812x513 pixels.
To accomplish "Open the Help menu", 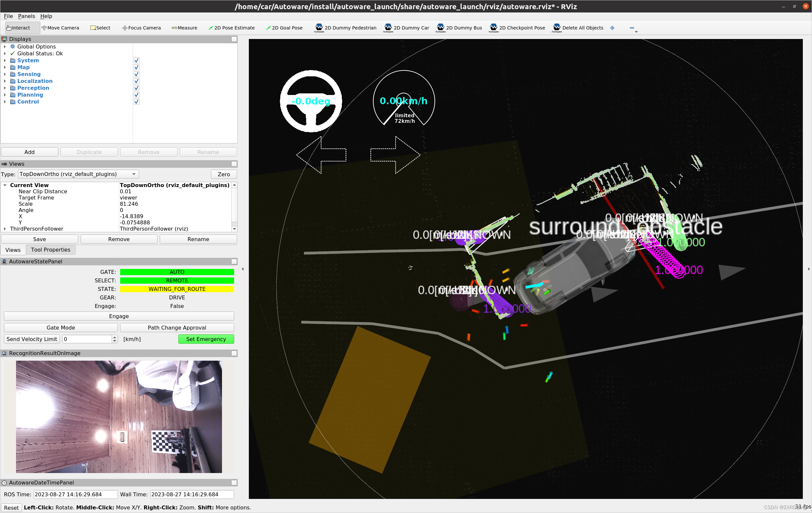I will click(x=46, y=16).
